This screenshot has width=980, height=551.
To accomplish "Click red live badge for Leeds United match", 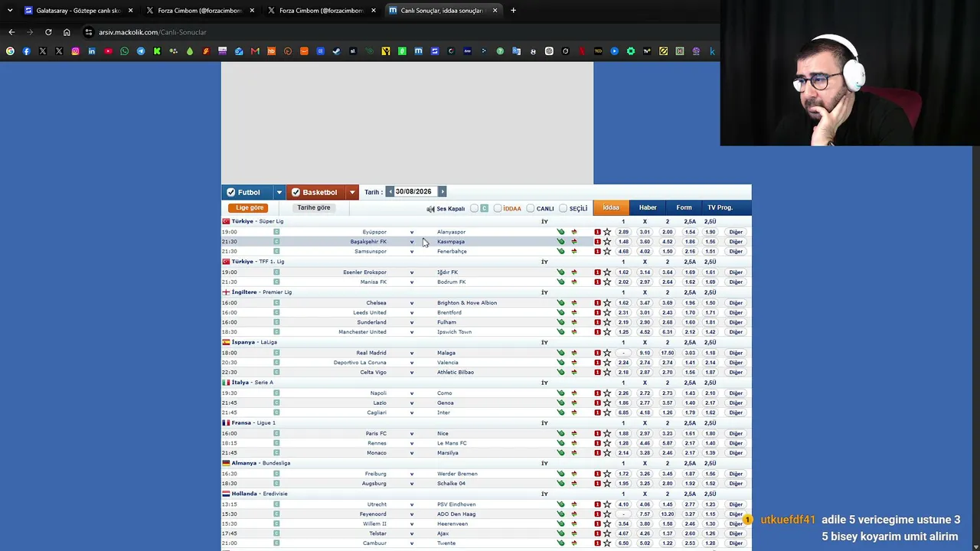I will [597, 312].
